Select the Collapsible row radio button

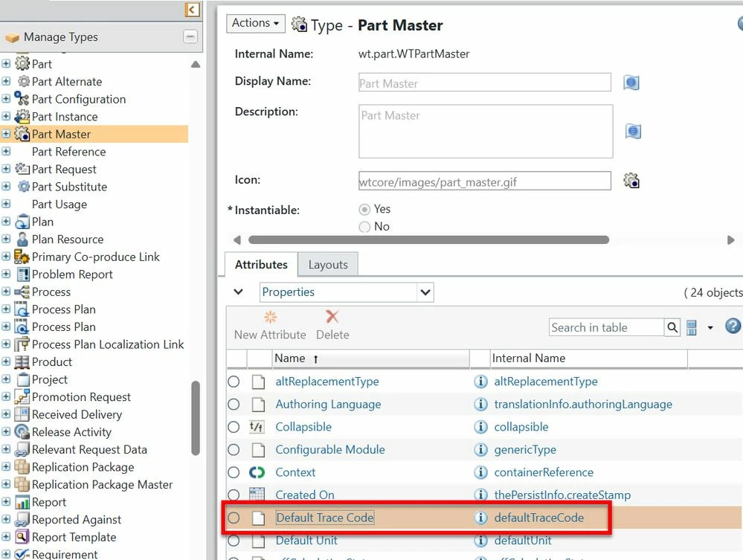pyautogui.click(x=234, y=427)
